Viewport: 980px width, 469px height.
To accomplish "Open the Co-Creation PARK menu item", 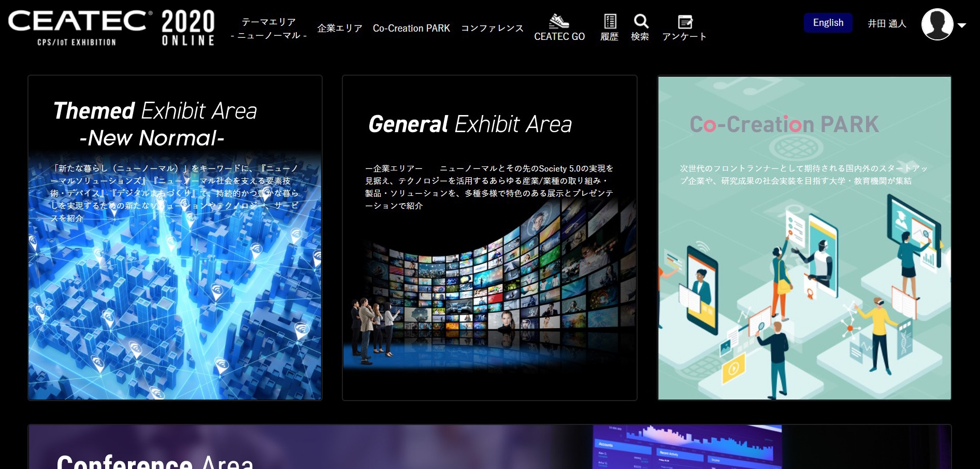I will click(x=411, y=29).
